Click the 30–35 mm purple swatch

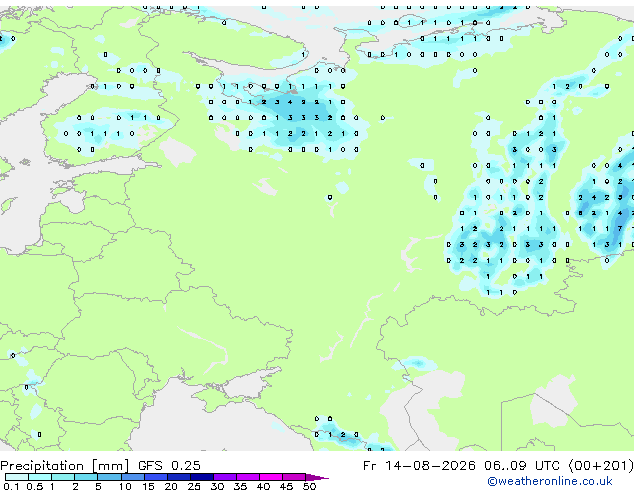tap(225, 477)
